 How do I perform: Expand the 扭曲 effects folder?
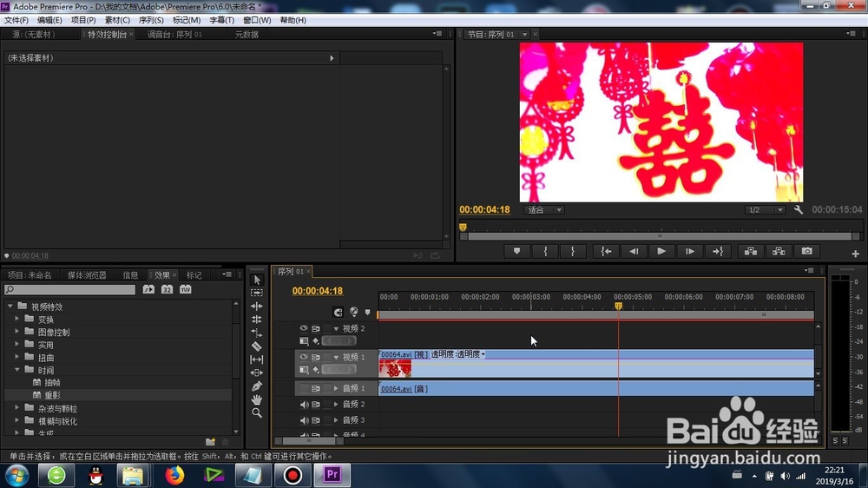(16, 357)
